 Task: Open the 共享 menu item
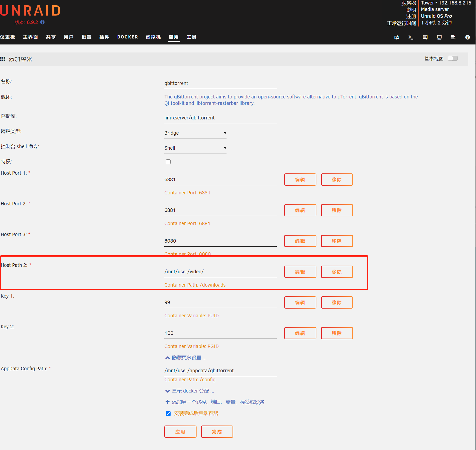pos(51,37)
